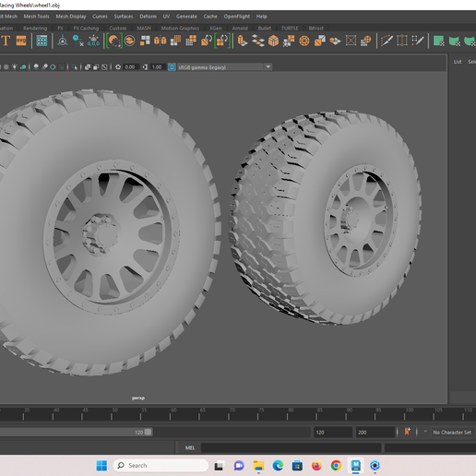Open the OpenFlight menu
Viewport: 476px width, 476px height.
(237, 17)
